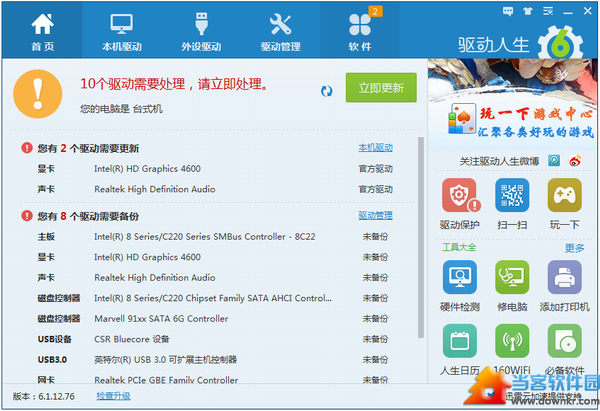Click the drivers list scrollbar
Image resolution: width=600 pixels, height=411 pixels.
[x=421, y=237]
